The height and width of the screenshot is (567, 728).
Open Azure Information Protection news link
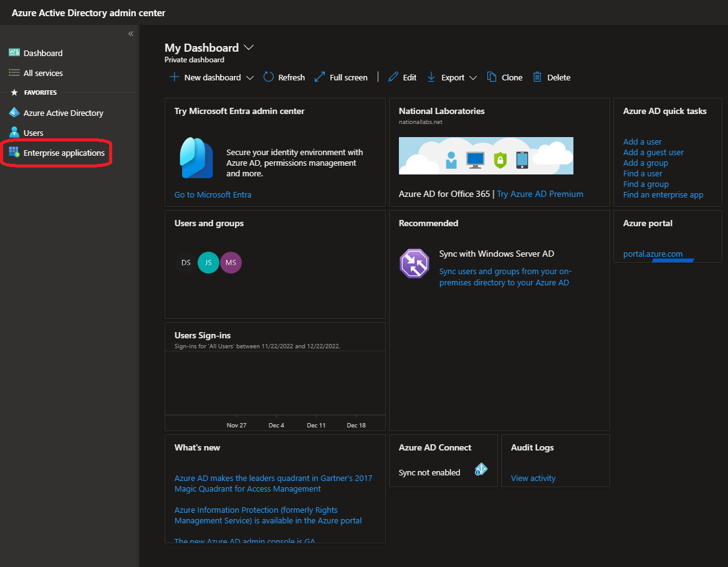click(x=268, y=515)
